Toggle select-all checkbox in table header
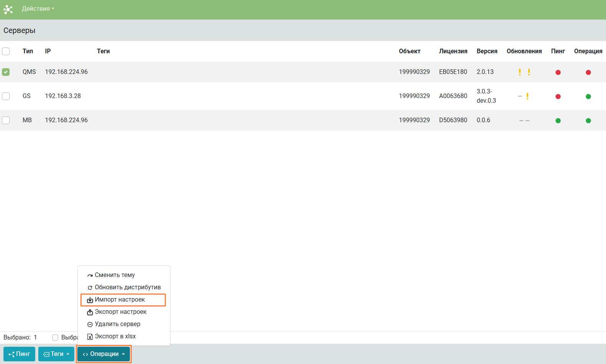The image size is (606, 364). point(6,51)
